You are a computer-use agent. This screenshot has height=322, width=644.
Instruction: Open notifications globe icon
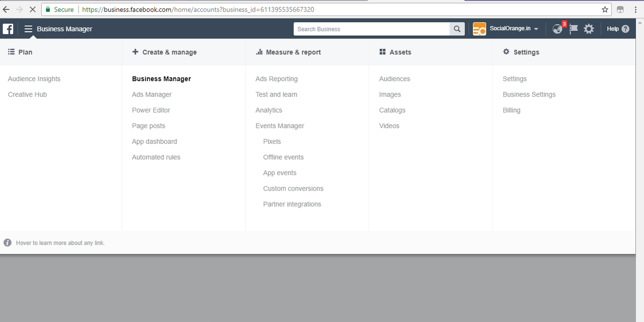(558, 29)
